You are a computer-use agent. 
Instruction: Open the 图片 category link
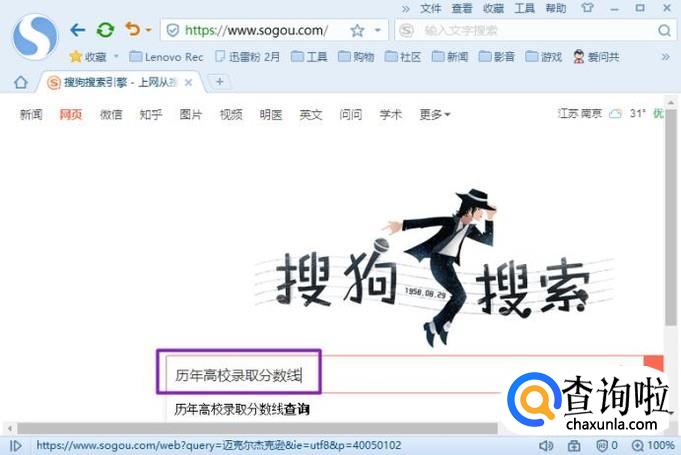[x=191, y=114]
